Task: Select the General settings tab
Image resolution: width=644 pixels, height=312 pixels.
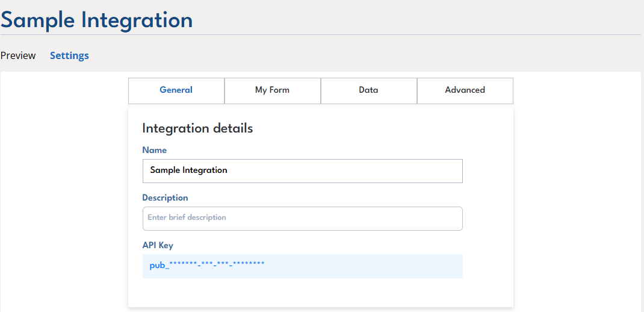Action: 176,90
